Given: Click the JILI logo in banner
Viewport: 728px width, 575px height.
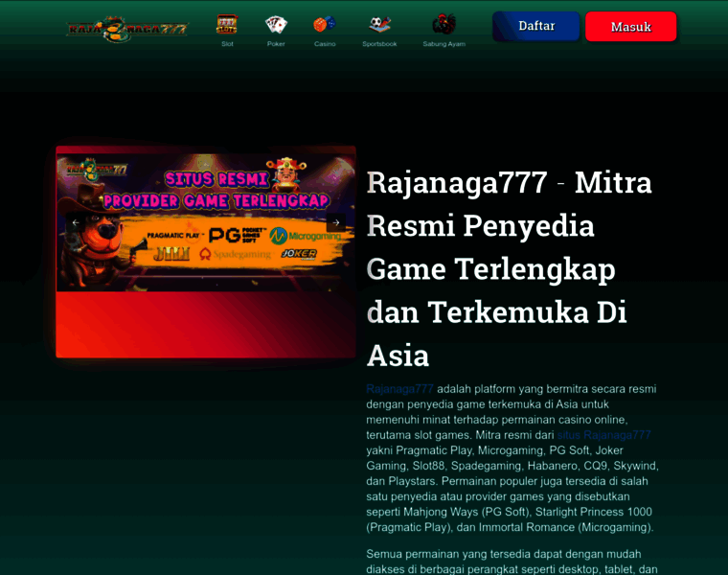Looking at the screenshot, I should point(171,254).
